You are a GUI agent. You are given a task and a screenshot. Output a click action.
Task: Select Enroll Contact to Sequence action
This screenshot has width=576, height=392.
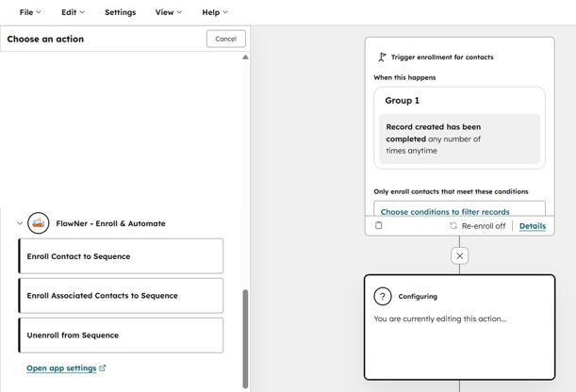click(x=121, y=256)
